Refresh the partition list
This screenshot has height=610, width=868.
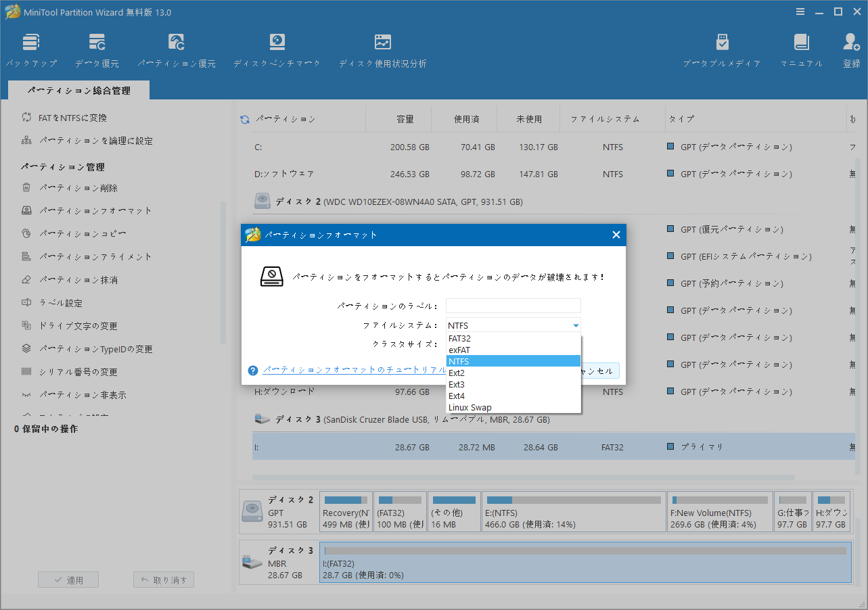(x=244, y=118)
